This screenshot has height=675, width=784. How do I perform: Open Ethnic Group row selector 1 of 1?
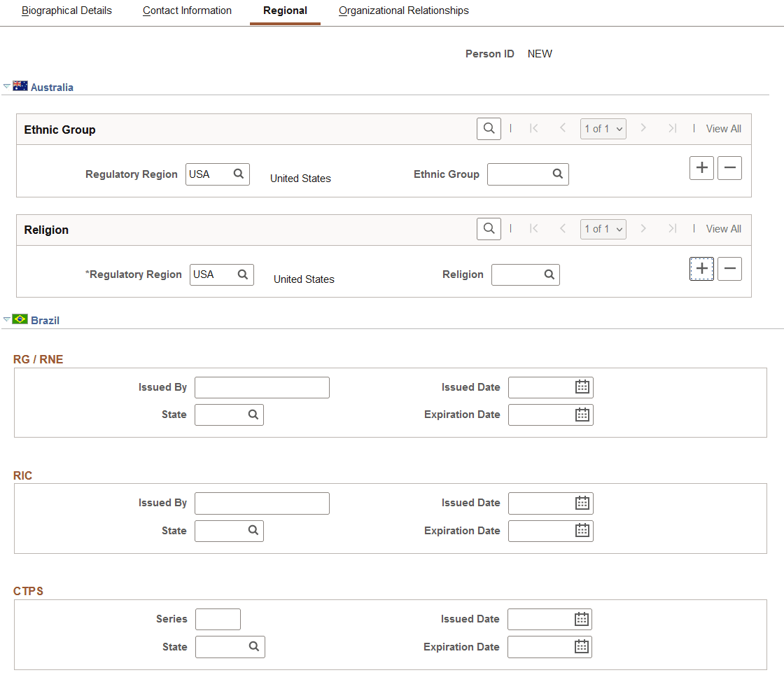click(603, 129)
